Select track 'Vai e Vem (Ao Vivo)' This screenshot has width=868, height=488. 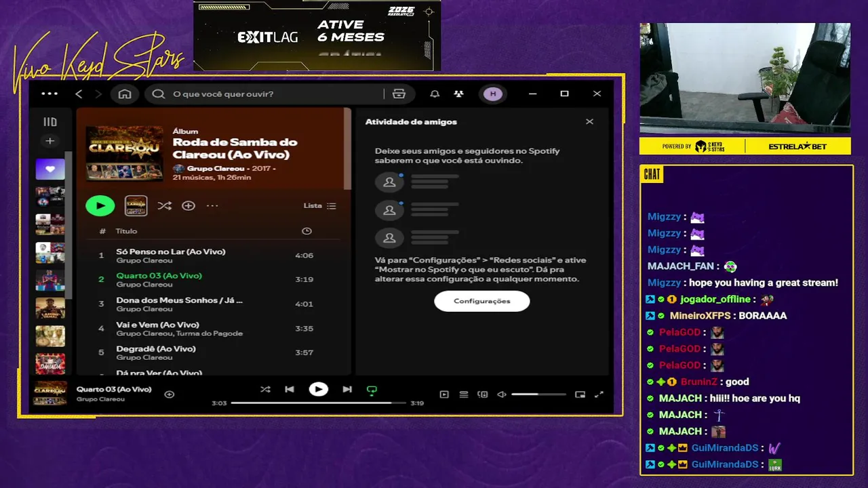click(212, 328)
